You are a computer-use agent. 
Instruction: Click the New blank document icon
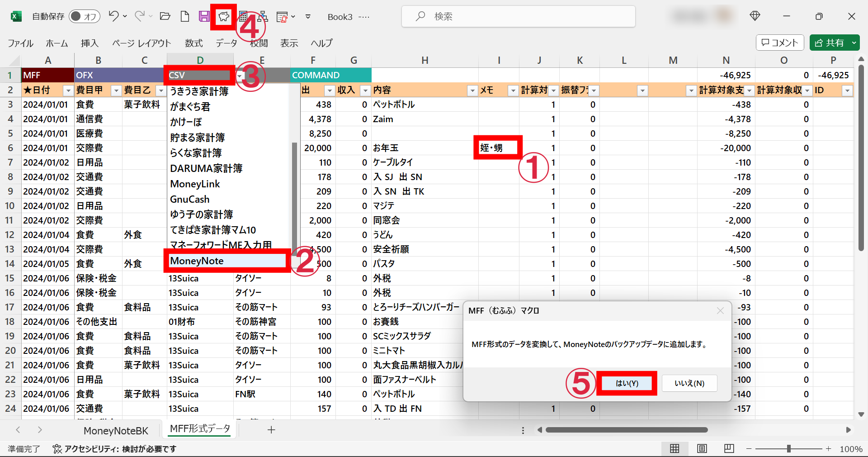(x=184, y=17)
